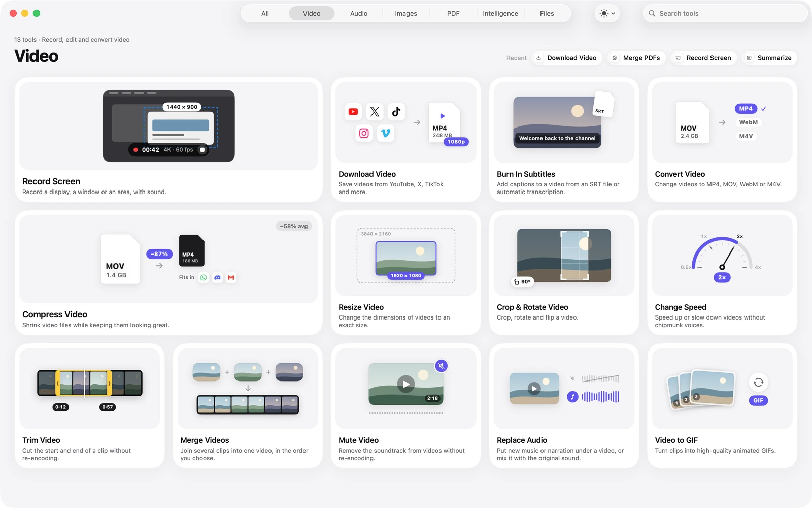This screenshot has height=508, width=812.
Task: Click the SRT file icon in Burn In Subtitles
Action: coord(603,105)
